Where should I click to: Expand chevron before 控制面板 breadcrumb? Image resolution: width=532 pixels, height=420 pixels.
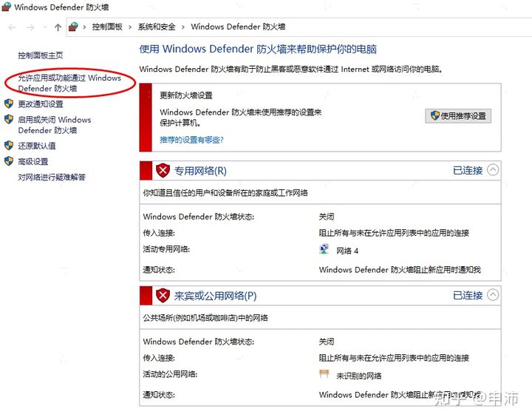click(x=84, y=27)
